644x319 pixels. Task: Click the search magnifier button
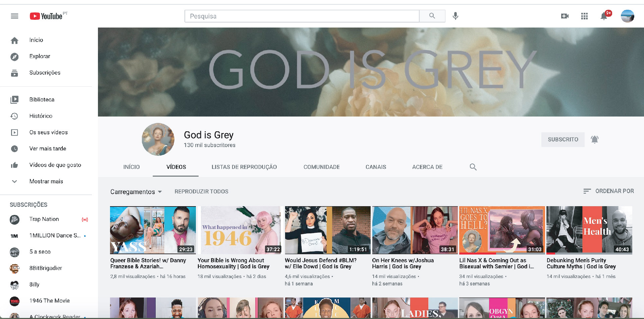(432, 16)
